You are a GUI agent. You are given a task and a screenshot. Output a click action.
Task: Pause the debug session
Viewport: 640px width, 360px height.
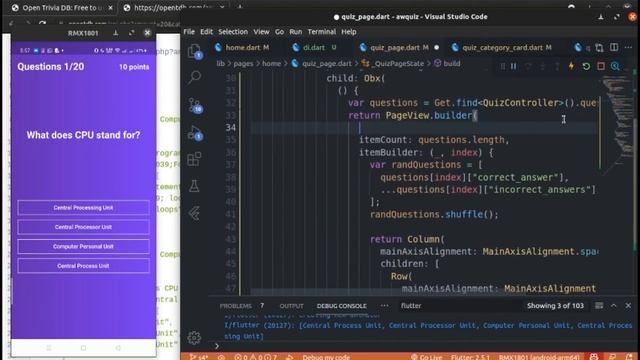(513, 66)
